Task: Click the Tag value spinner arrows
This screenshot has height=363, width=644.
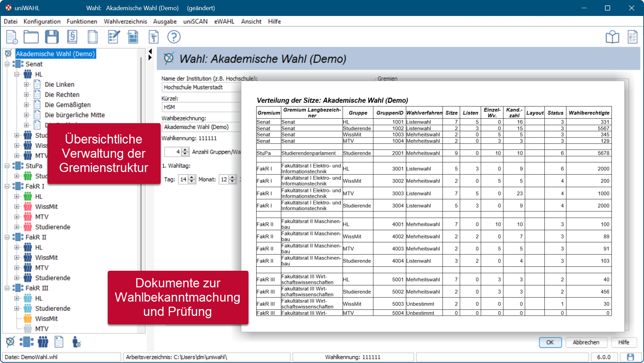Action: click(192, 179)
